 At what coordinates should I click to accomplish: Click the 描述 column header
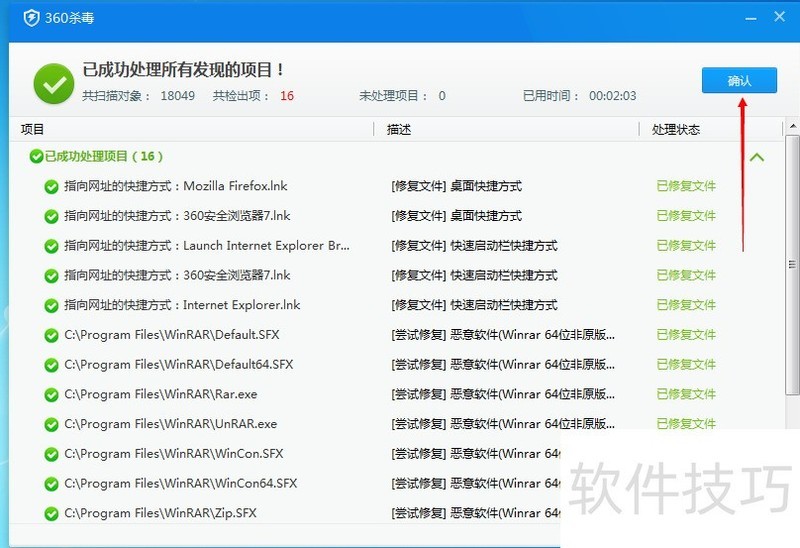[398, 130]
